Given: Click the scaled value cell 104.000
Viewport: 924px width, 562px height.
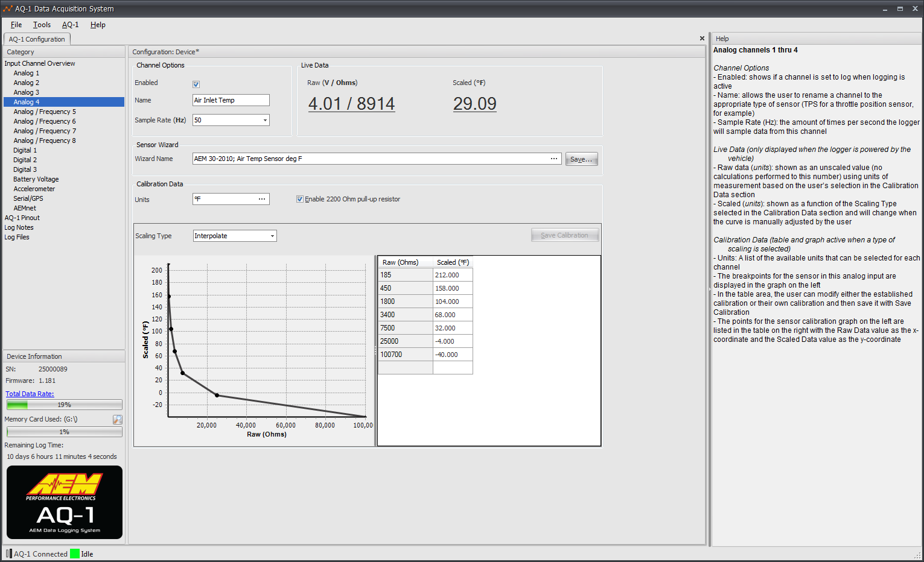Looking at the screenshot, I should point(453,302).
